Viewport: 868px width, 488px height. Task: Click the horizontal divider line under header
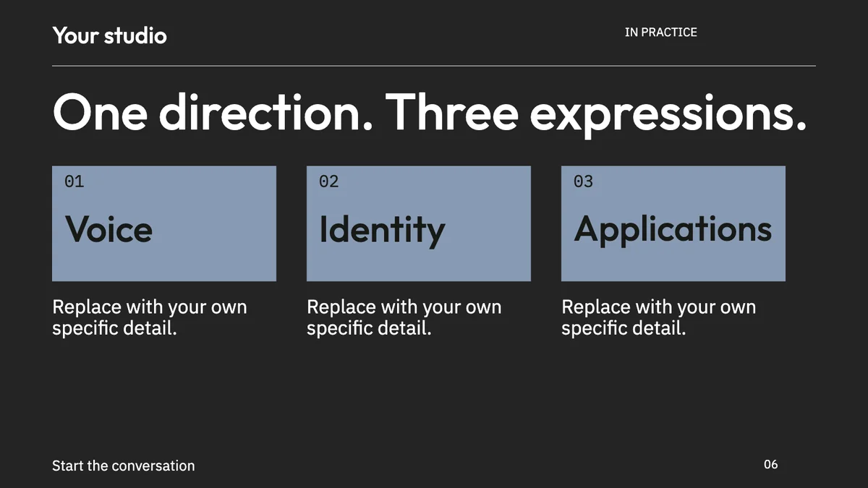click(x=434, y=66)
